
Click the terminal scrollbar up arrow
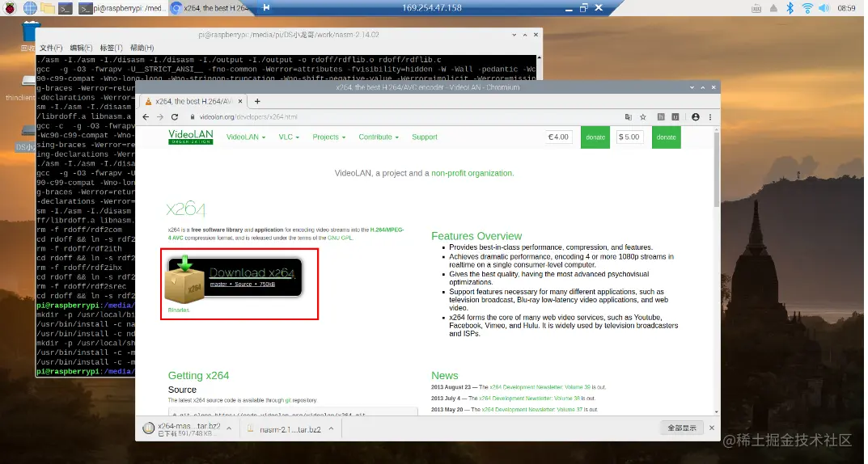[x=540, y=57]
